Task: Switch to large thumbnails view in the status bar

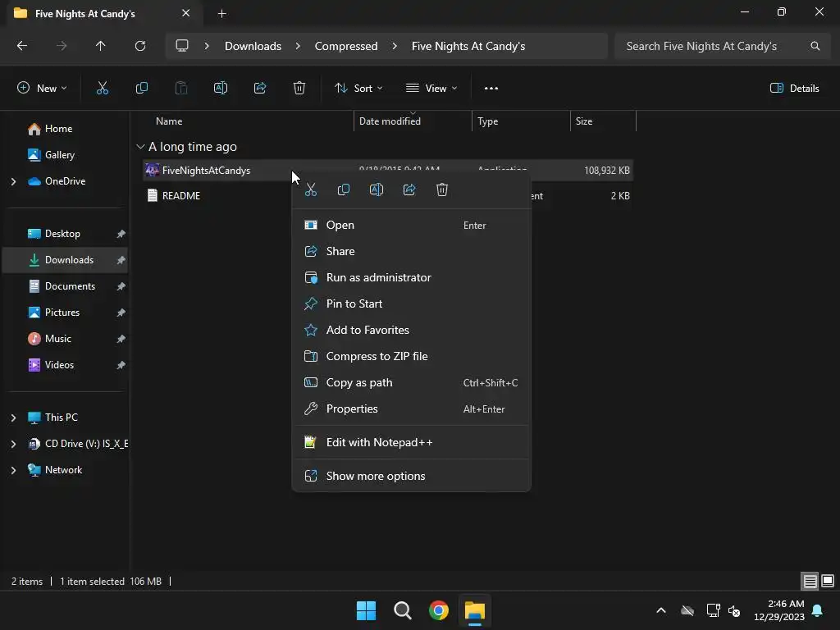Action: pyautogui.click(x=828, y=582)
